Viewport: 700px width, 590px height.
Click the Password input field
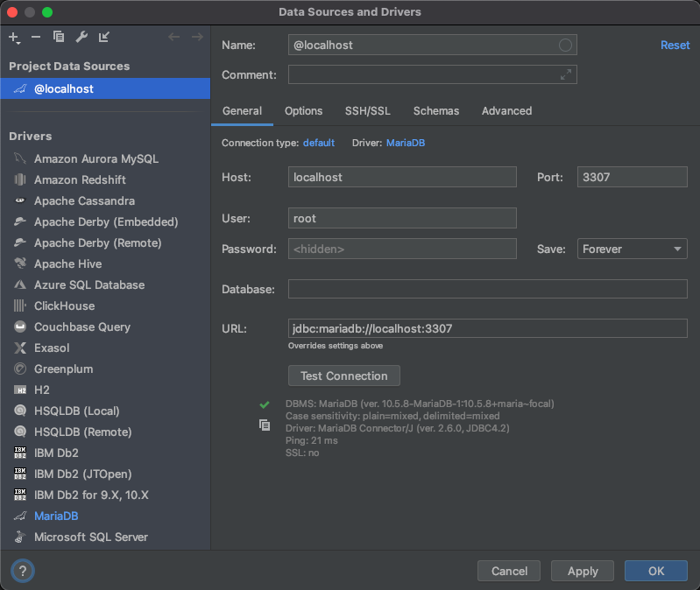[402, 249]
